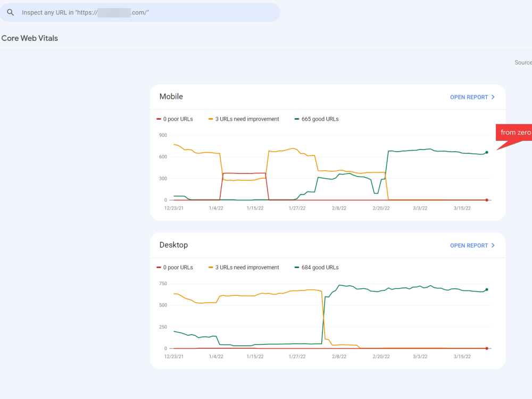Click the search magnifier icon
The height and width of the screenshot is (399, 532).
click(x=11, y=12)
